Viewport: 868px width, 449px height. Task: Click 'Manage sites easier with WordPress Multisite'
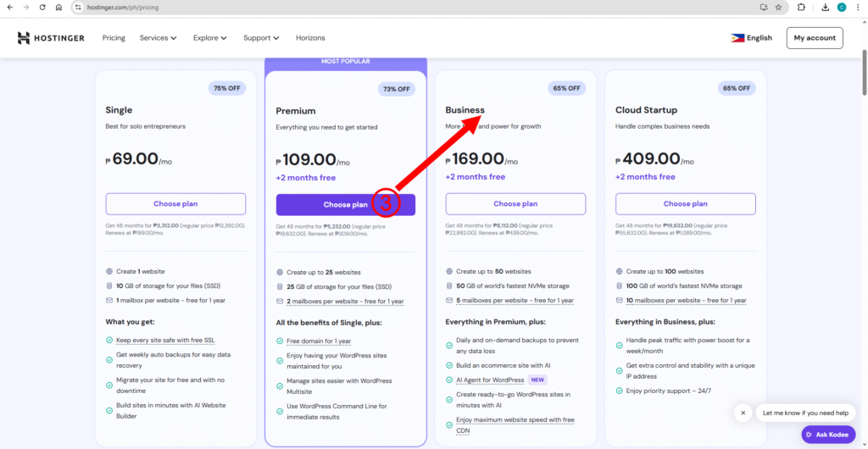[339, 385]
